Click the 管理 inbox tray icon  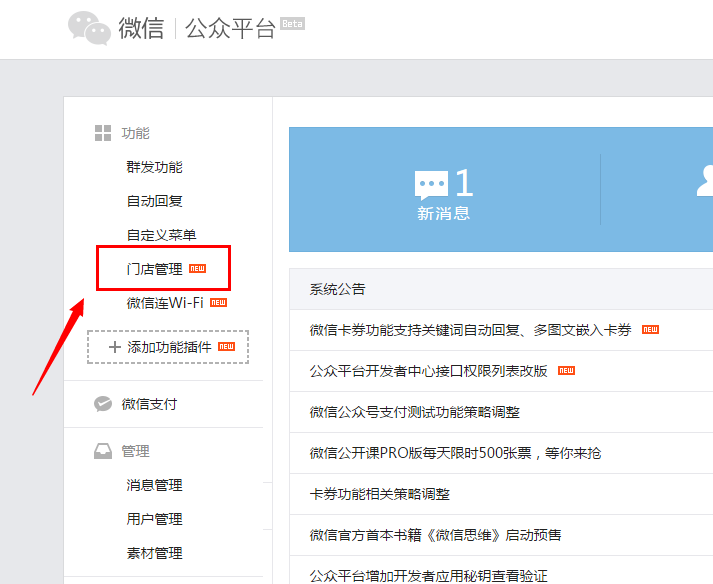[103, 451]
